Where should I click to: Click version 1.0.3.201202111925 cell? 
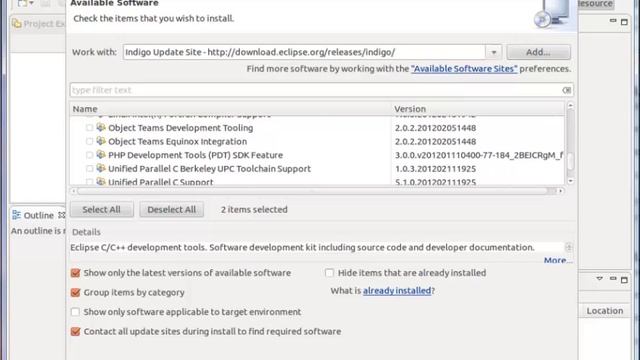coord(436,169)
